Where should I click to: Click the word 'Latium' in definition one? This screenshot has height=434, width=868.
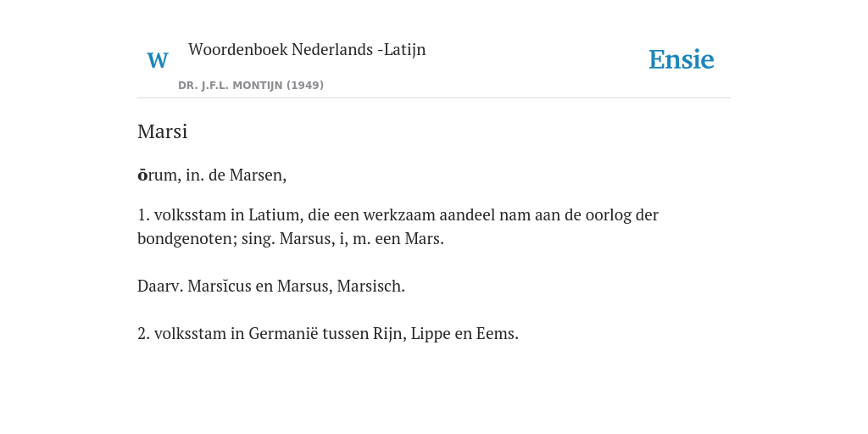click(274, 214)
